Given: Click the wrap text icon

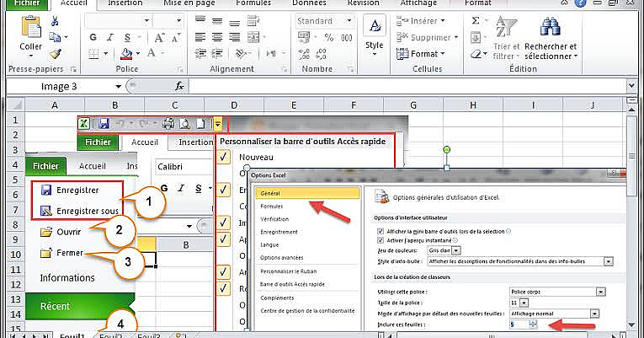Looking at the screenshot, I should (253, 21).
